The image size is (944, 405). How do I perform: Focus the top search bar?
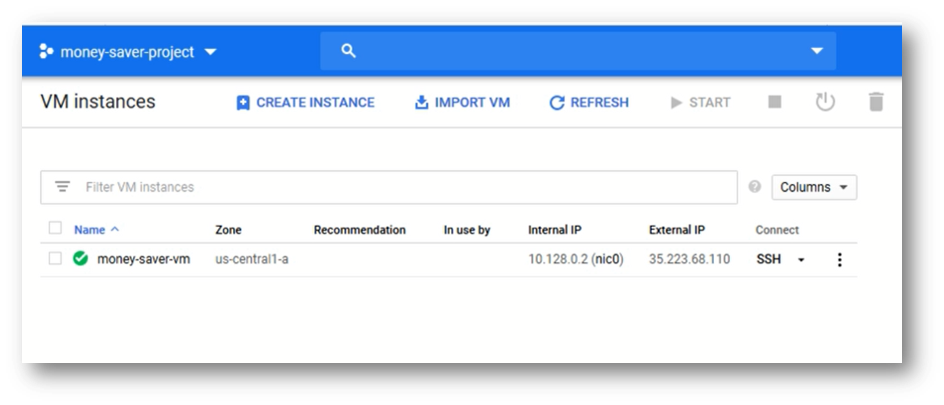click(x=577, y=51)
